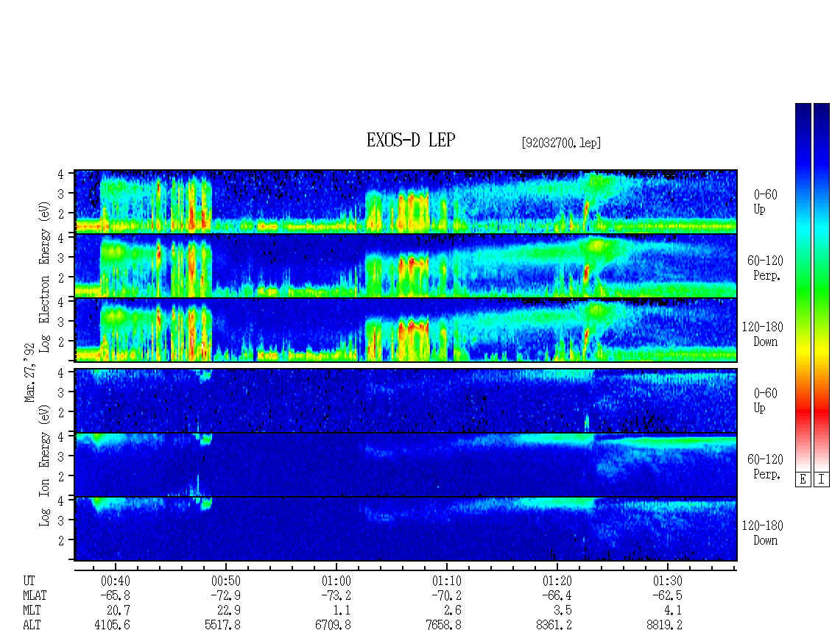832x644 pixels.
Task: Open the electron perpendicular spectrogram panel
Action: [406, 266]
